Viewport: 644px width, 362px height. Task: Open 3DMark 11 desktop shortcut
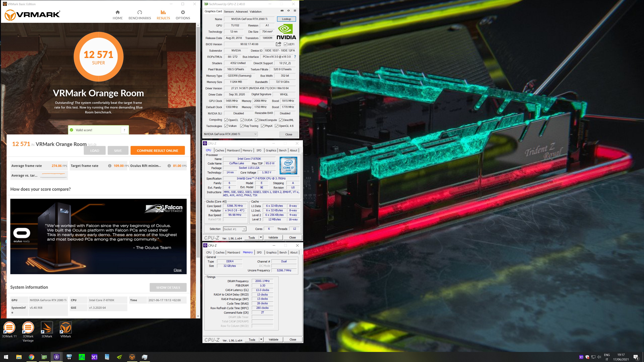(x=9, y=330)
